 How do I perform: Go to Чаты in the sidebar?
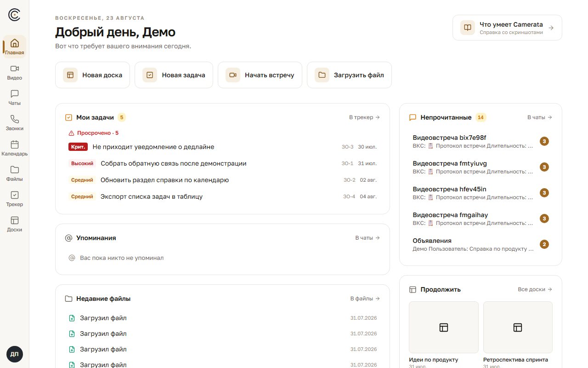(x=15, y=98)
